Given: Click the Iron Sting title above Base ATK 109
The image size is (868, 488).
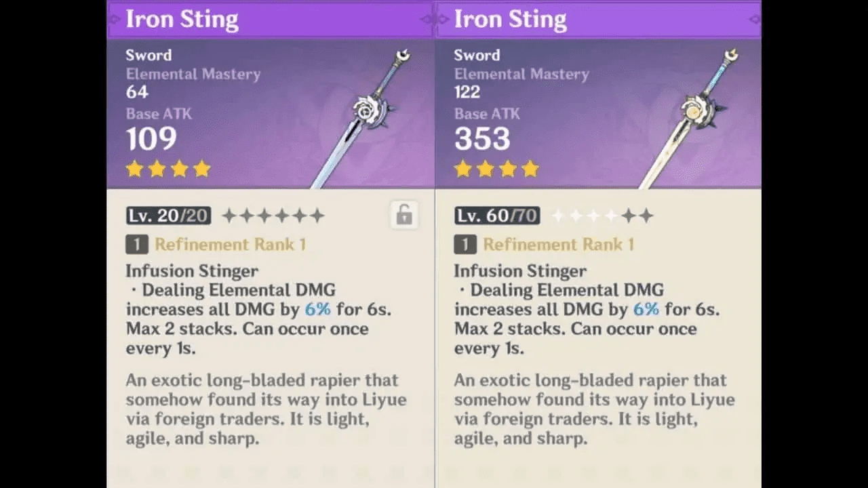Looking at the screenshot, I should pyautogui.click(x=182, y=20).
